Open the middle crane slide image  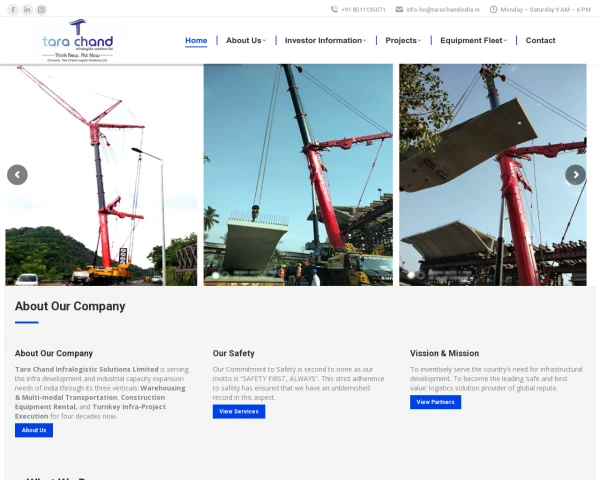[298, 175]
